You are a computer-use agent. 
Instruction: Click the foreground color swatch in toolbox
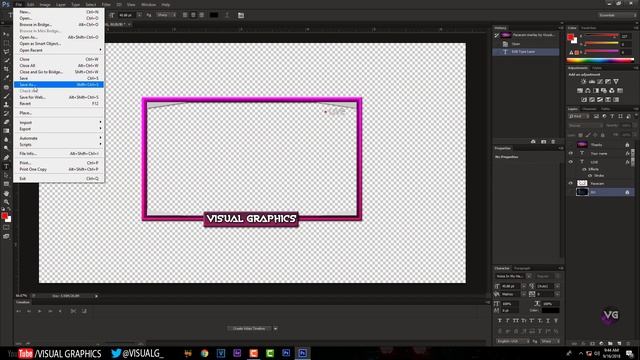coord(4,216)
